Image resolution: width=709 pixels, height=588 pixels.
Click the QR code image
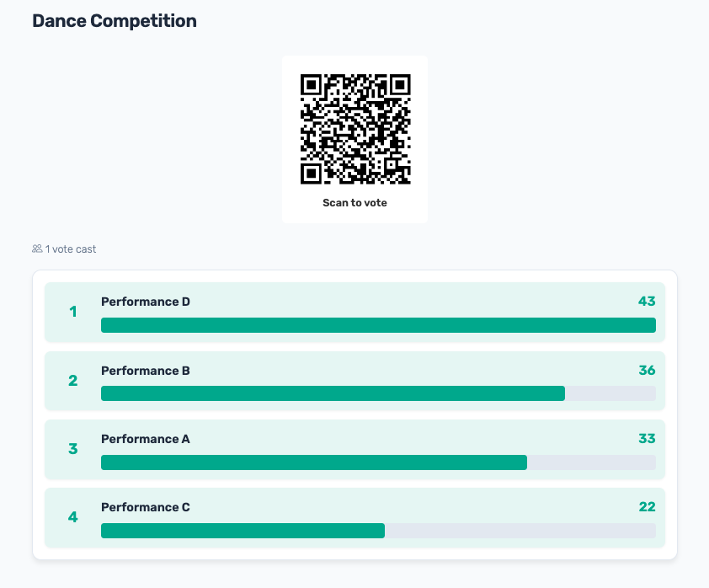pyautogui.click(x=355, y=129)
